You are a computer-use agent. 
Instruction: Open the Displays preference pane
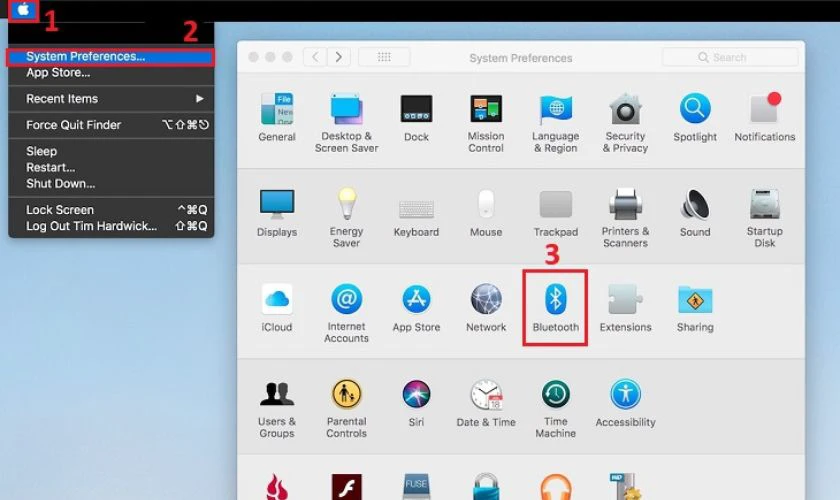pos(276,213)
